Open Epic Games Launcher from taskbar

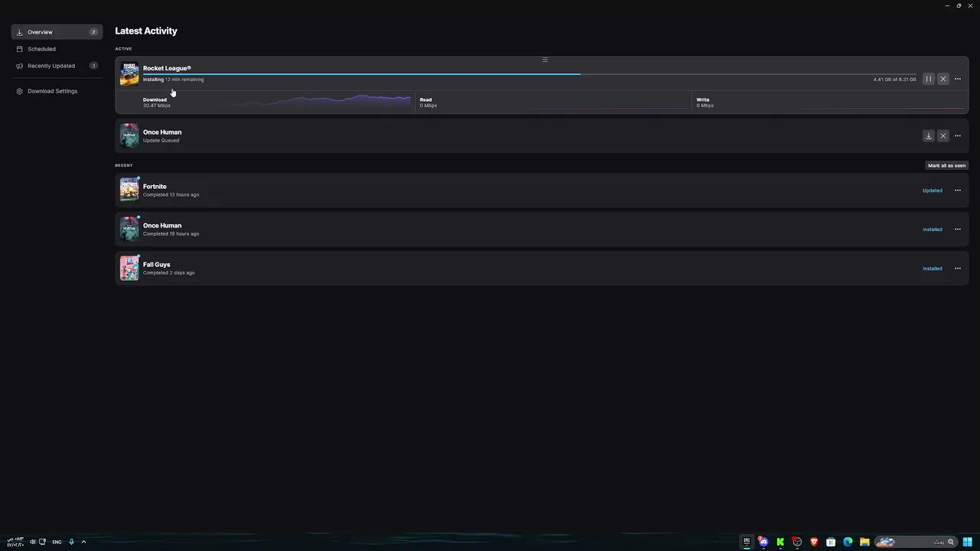tap(746, 542)
